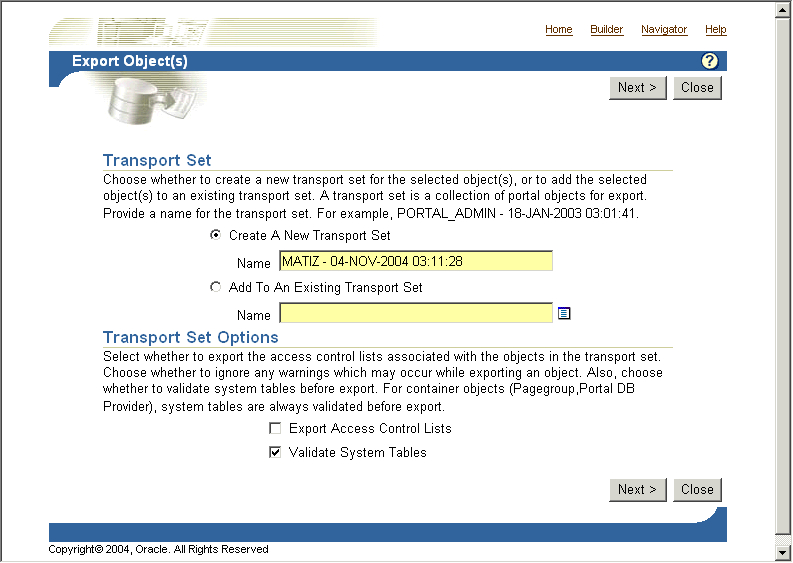Click the scrollbar down arrow
This screenshot has height=563, width=793.
pyautogui.click(x=782, y=552)
